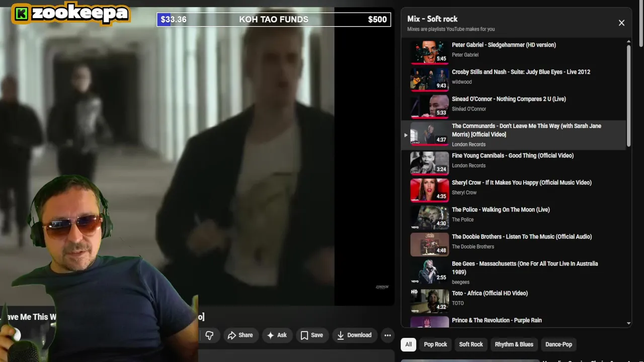Open "Prince & The Revolution - Purple Rain" title

click(497, 320)
